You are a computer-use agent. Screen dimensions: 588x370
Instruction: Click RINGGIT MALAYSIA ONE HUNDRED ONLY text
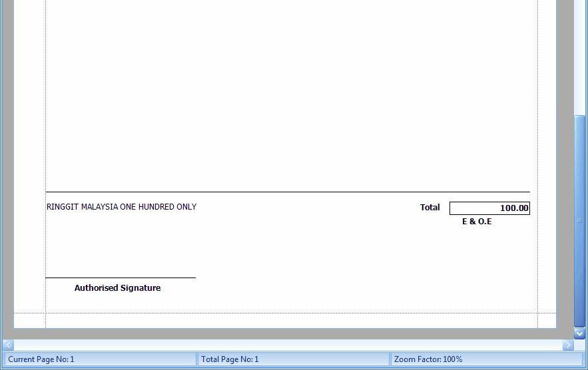(x=121, y=207)
